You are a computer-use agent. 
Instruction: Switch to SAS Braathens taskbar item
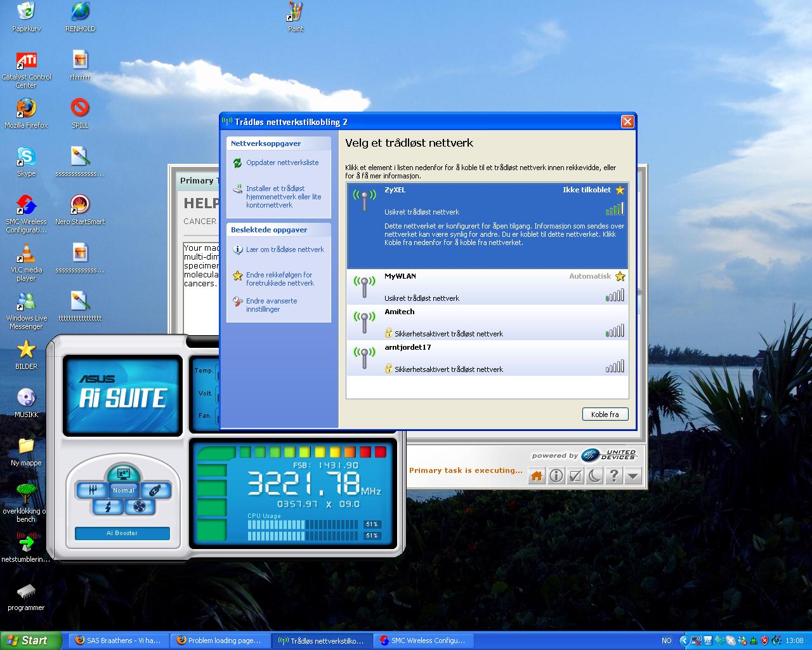[x=117, y=640]
